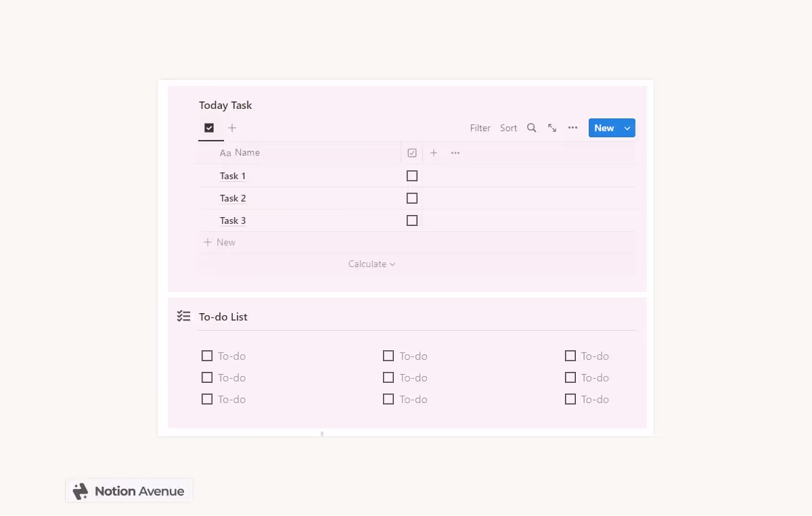The image size is (812, 516).
Task: Click the Notion Avenue logo
Action: click(x=129, y=491)
